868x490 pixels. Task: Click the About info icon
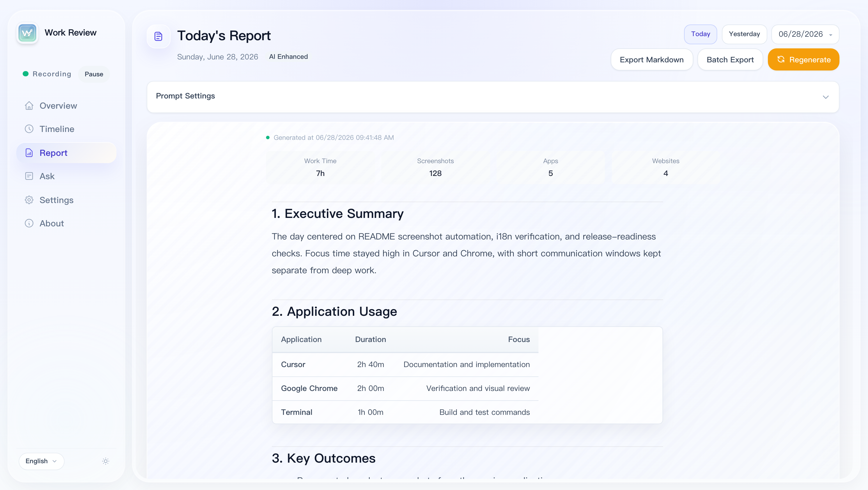pos(29,223)
